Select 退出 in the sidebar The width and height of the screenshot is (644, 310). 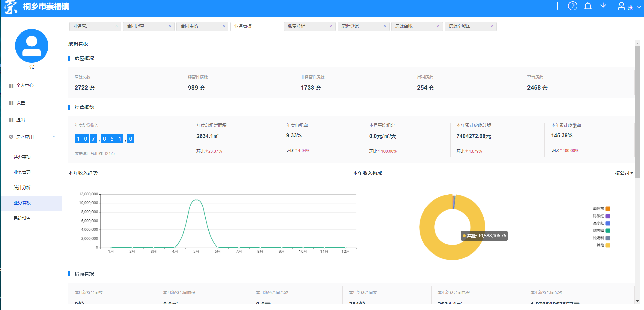coord(21,120)
